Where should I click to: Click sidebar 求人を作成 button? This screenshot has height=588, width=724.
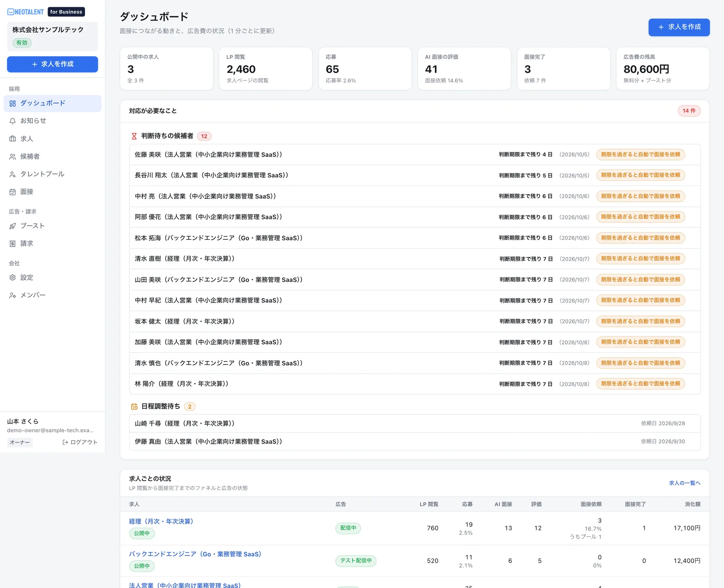[52, 64]
